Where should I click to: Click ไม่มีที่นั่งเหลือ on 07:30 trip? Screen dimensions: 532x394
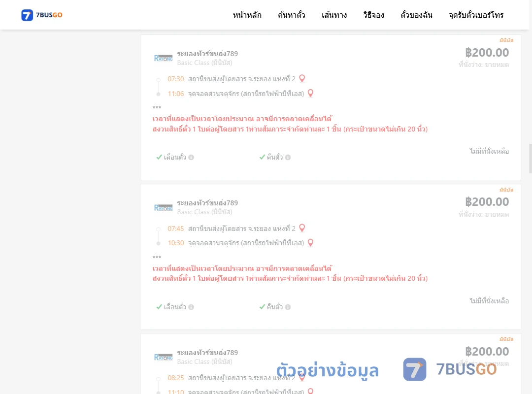coord(489,151)
